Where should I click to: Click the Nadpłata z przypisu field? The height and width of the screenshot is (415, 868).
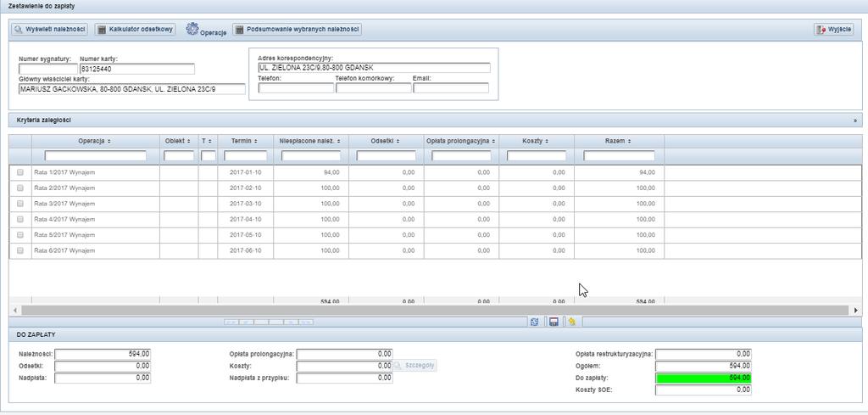(x=344, y=378)
